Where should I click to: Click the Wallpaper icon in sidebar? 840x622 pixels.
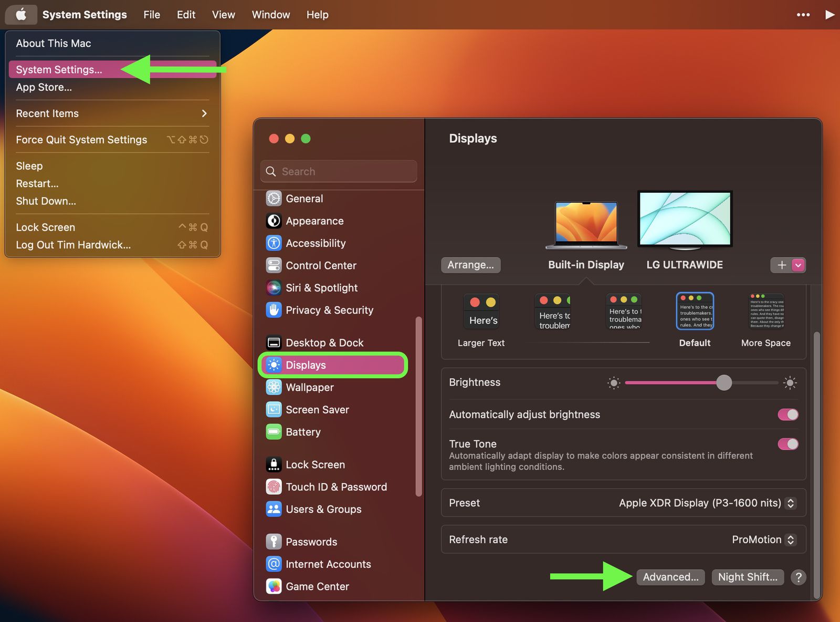(274, 387)
